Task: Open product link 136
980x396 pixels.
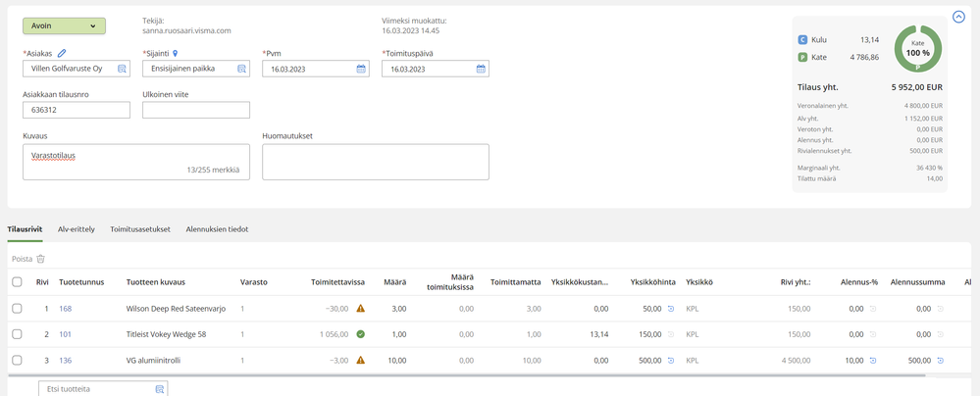Action: (65, 360)
